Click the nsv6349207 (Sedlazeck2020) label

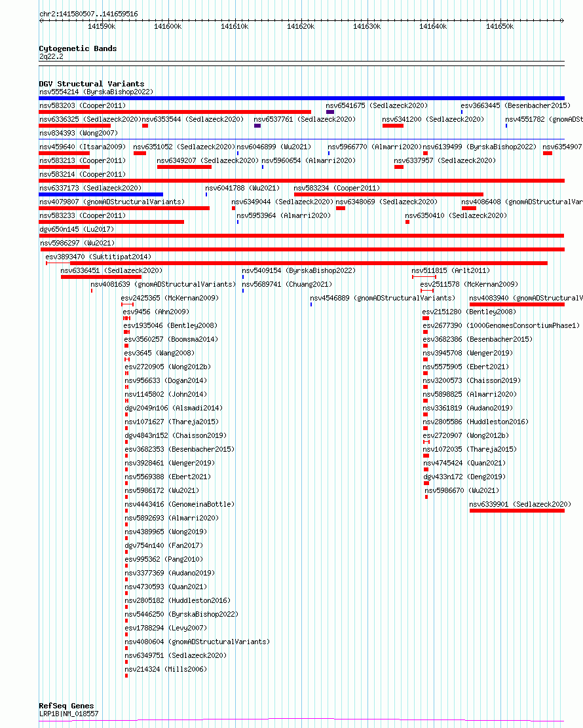tap(208, 160)
